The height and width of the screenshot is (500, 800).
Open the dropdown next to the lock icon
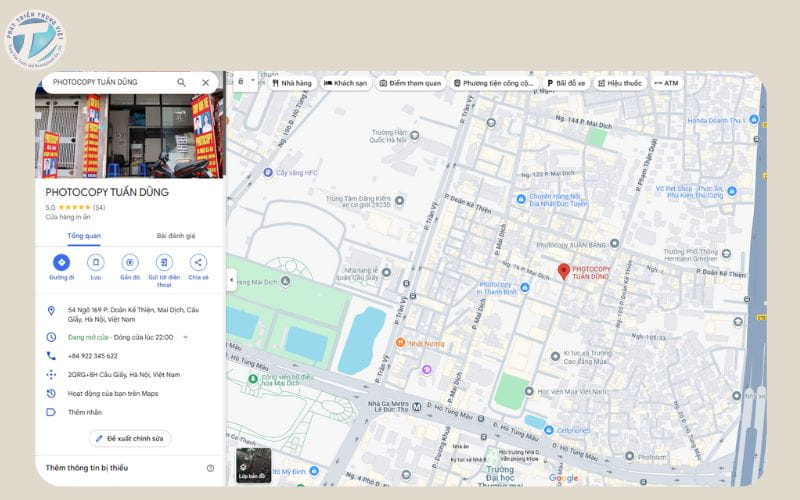tap(253, 81)
